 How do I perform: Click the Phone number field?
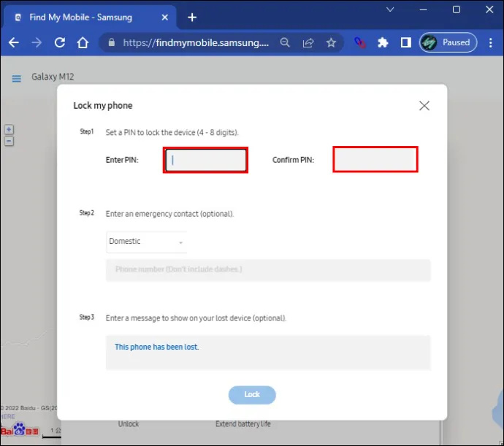[268, 269]
